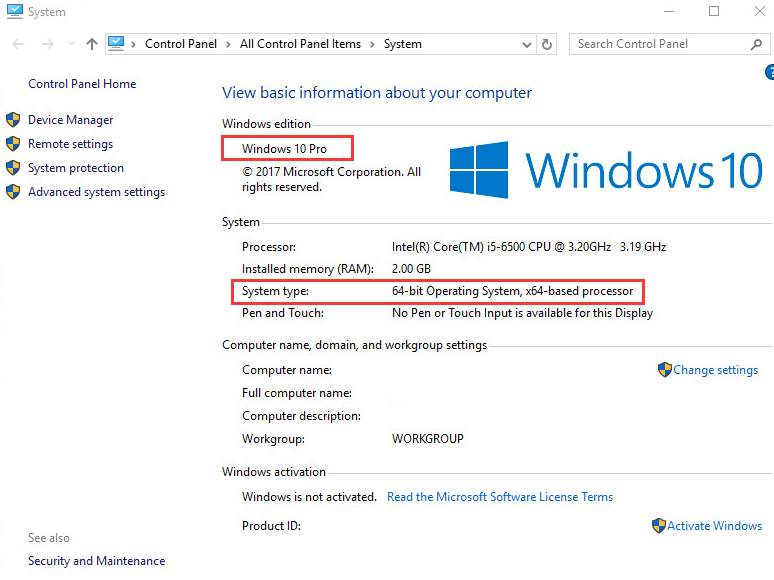Screen dimensions: 774x580
Task: Open Device Manager link
Action: tap(71, 120)
